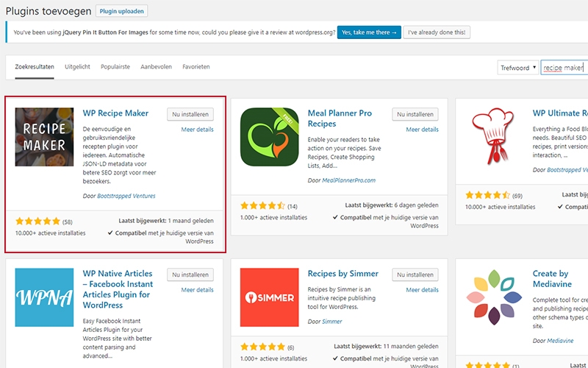Image resolution: width=588 pixels, height=368 pixels.
Task: Click Recipes by Simmer star rating
Action: point(262,347)
